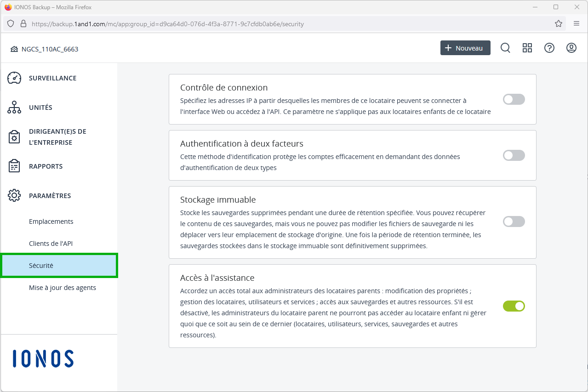
Task: Click the Contrôle de connexion heading
Action: coord(224,88)
